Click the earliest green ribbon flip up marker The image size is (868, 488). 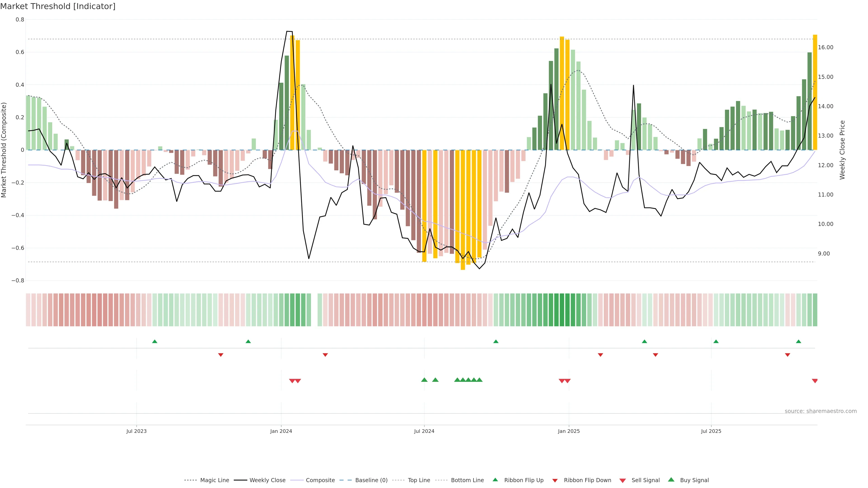(x=155, y=342)
